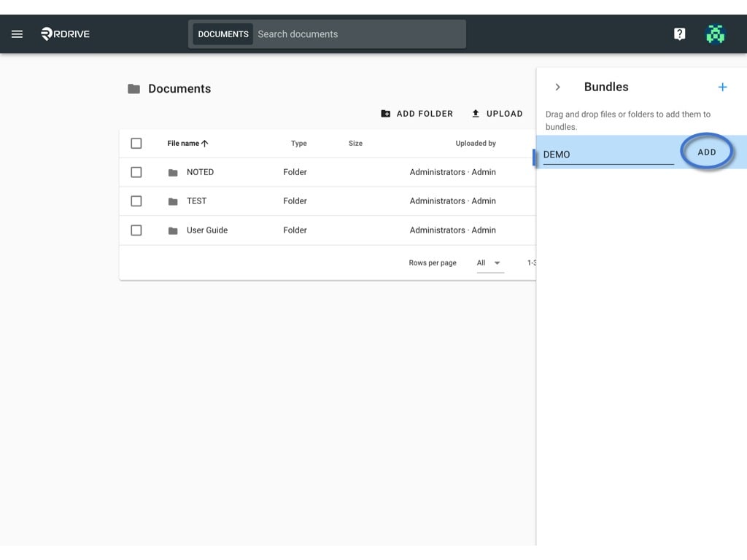Click the ADD FOLDER button
The image size is (747, 560).
417,114
